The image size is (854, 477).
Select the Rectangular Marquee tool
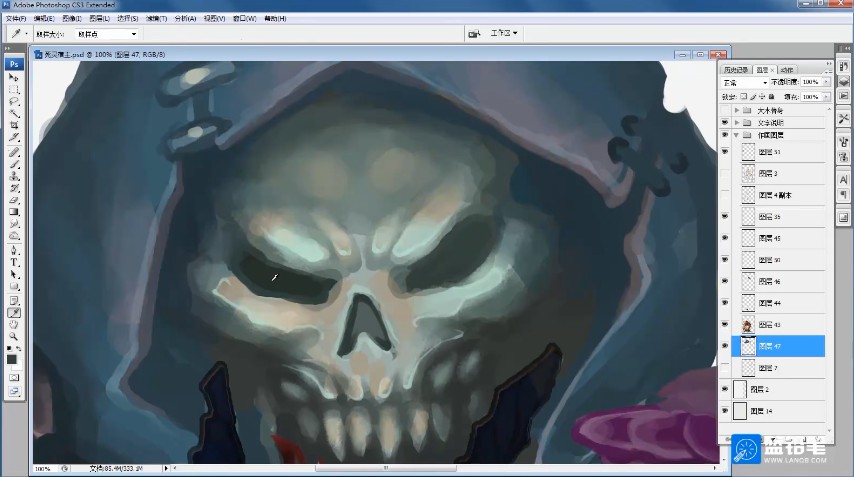point(14,89)
